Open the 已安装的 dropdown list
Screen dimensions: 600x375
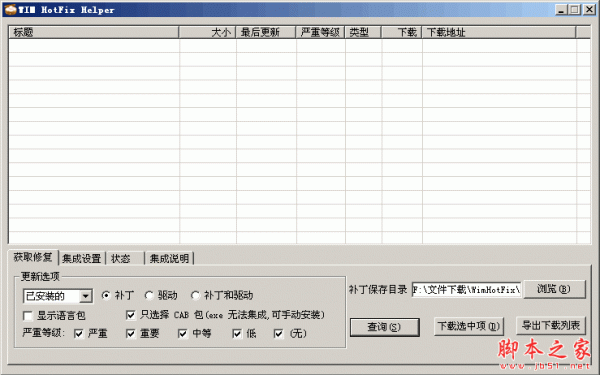(x=86, y=296)
